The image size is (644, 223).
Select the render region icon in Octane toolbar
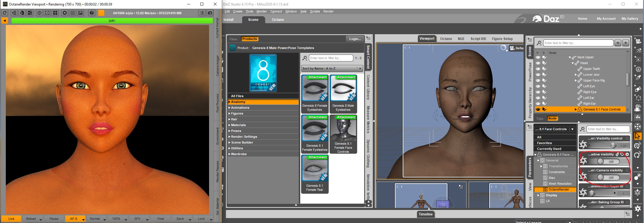(47, 13)
